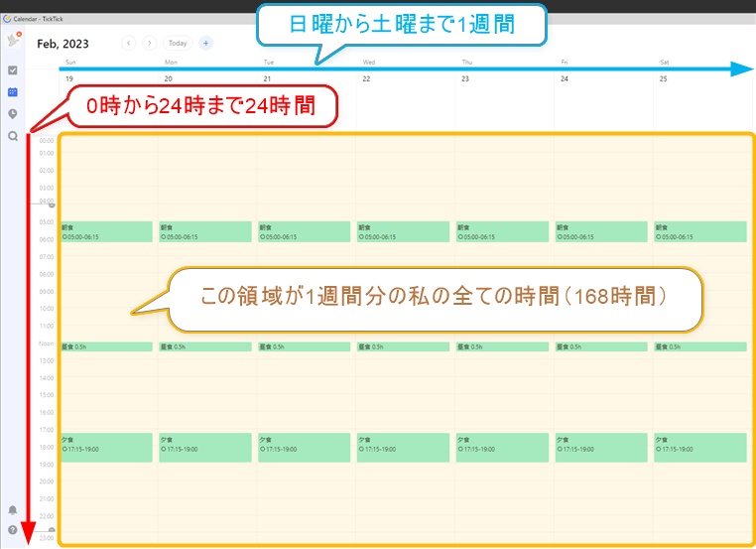Open Wednesday dinner 17:15-19:00 event
The image size is (756, 549).
click(x=403, y=448)
